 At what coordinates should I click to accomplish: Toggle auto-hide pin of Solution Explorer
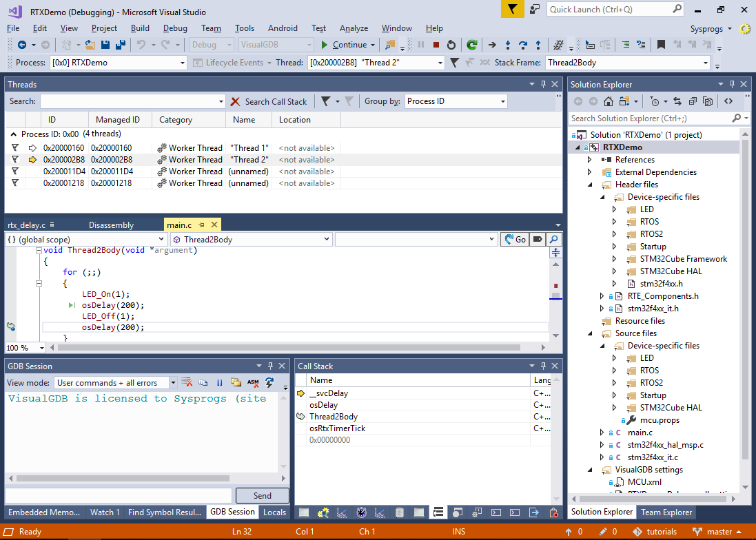[732, 84]
